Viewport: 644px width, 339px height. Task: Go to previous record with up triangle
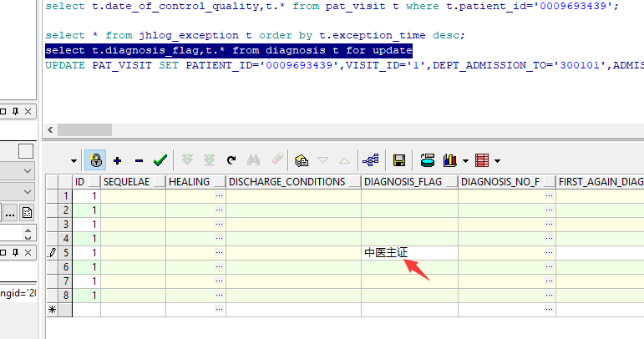click(344, 160)
